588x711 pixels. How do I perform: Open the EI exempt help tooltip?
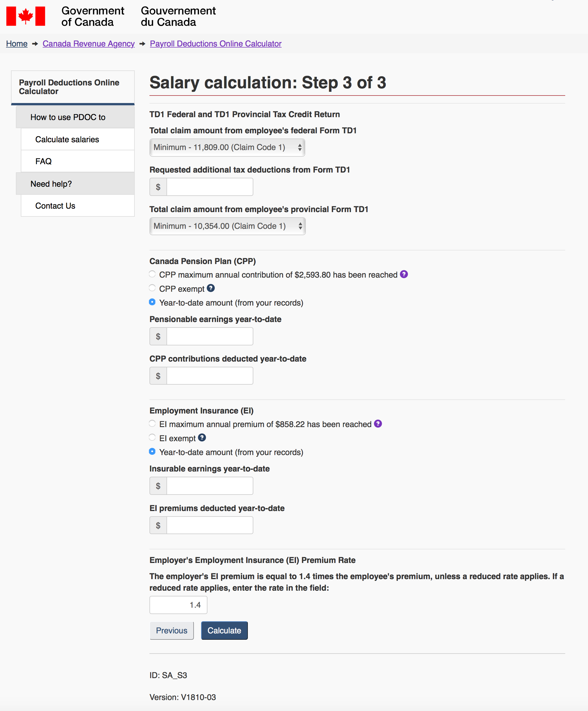pos(202,437)
